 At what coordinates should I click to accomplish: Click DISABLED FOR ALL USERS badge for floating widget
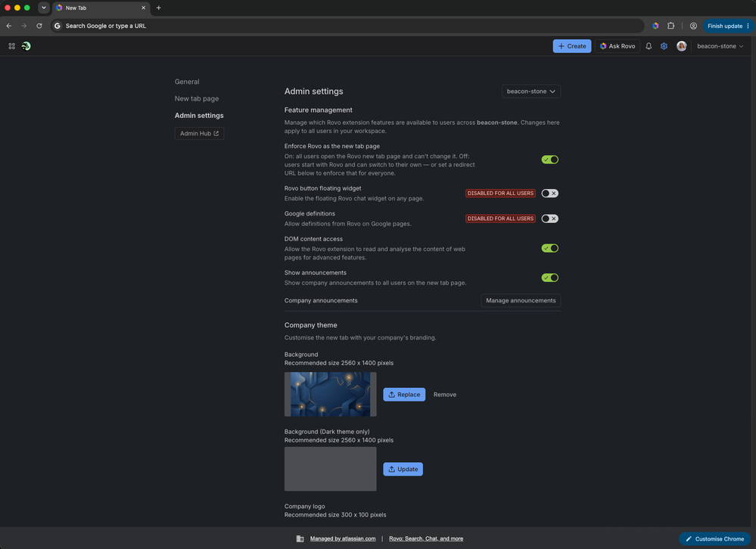500,193
